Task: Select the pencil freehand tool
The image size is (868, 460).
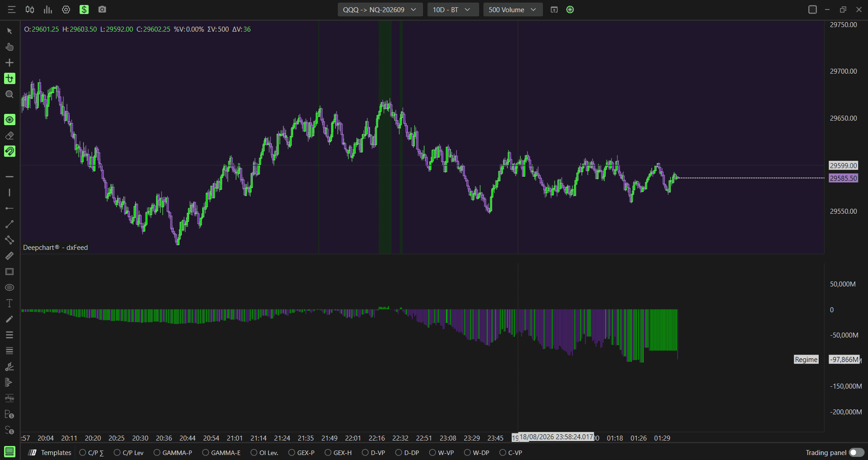Action: pyautogui.click(x=9, y=319)
